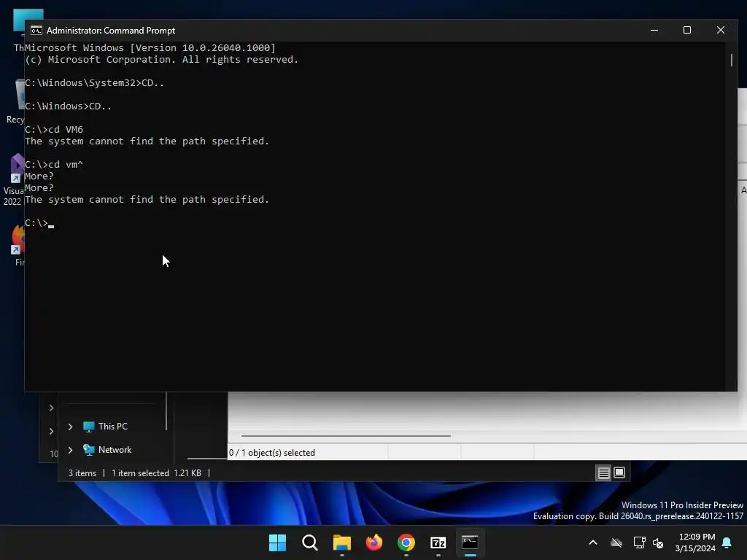Click '0 / 1 object(s) selected' status text

click(x=272, y=453)
